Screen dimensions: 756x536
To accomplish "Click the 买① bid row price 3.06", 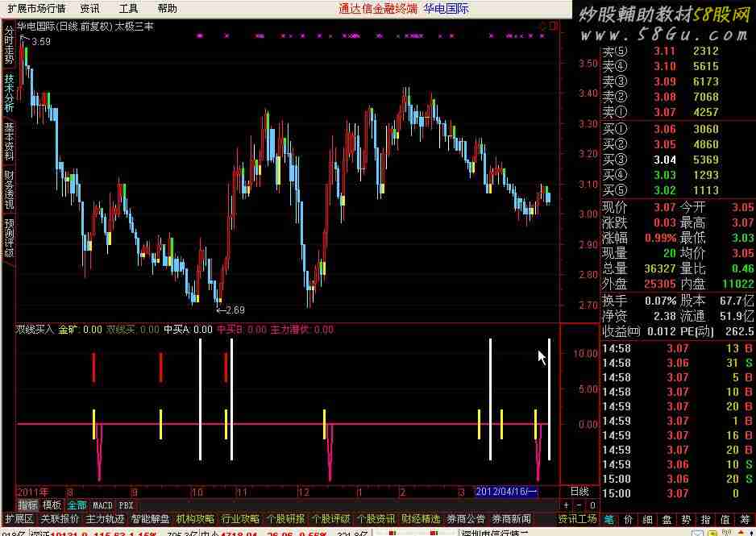I will 664,129.
